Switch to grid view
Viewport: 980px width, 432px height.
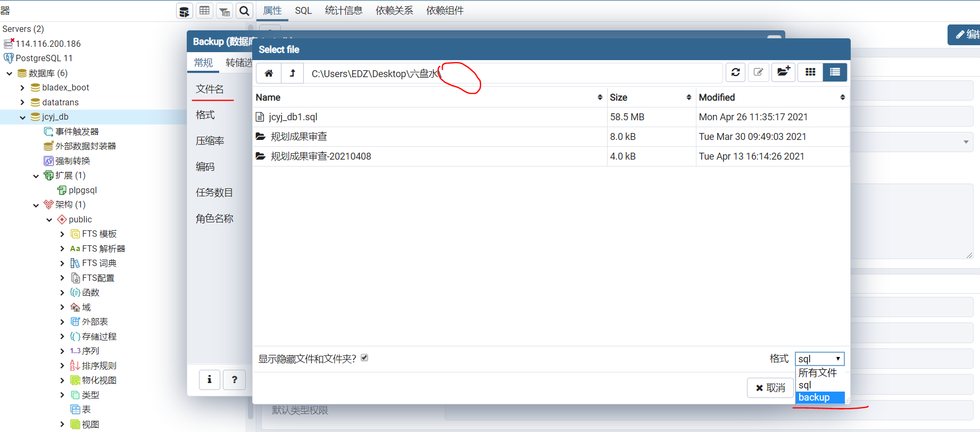[x=810, y=72]
